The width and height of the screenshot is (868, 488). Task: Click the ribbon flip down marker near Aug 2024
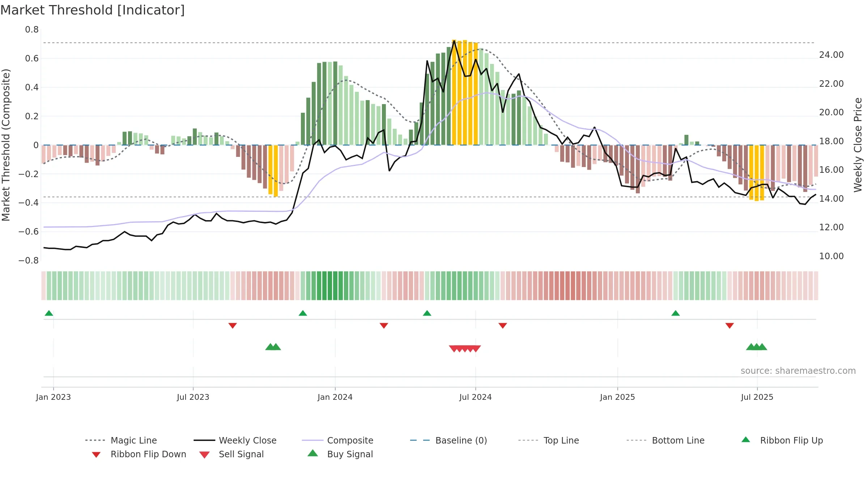tap(502, 326)
